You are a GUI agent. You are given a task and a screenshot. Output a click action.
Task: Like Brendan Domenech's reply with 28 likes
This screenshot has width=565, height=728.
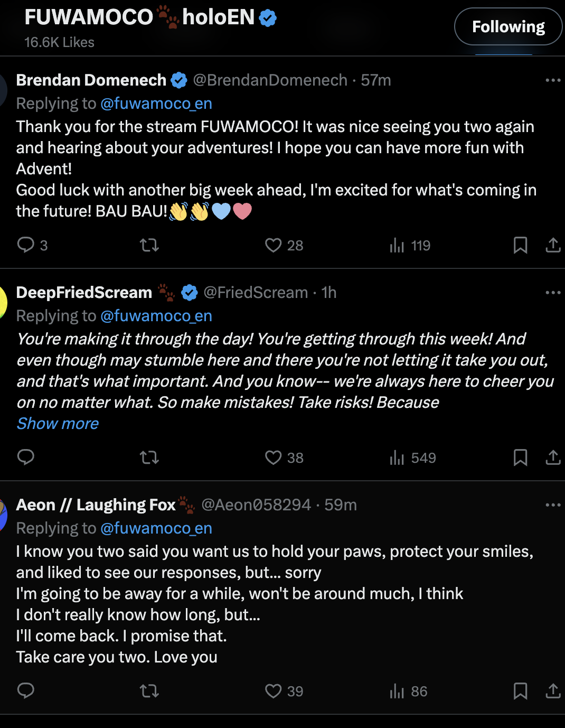coord(274,245)
